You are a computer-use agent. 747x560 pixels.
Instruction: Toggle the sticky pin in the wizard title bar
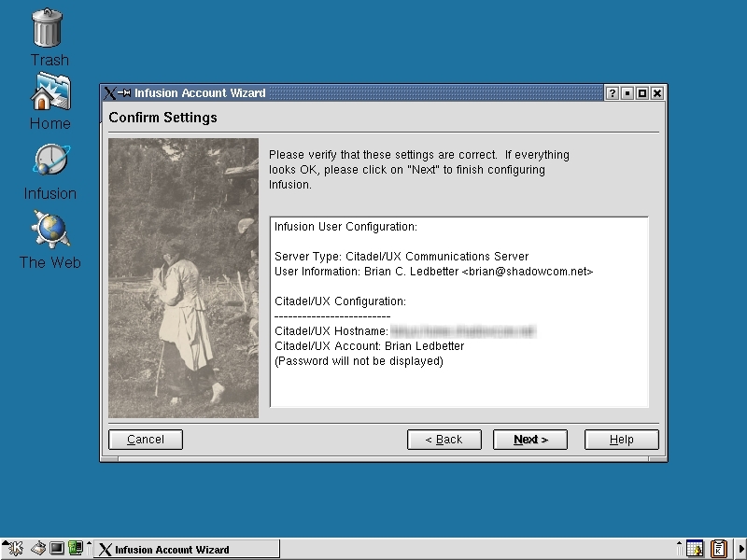point(124,92)
